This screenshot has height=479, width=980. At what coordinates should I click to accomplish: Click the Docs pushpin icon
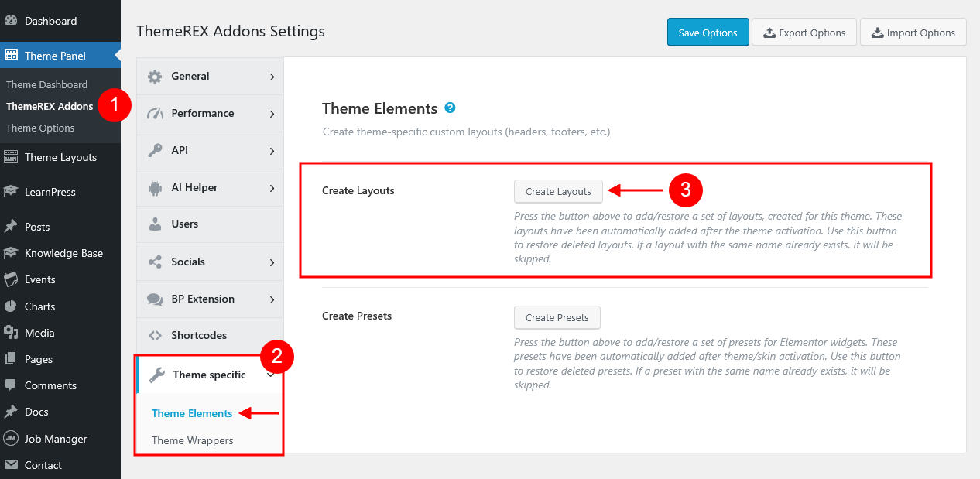tap(11, 412)
